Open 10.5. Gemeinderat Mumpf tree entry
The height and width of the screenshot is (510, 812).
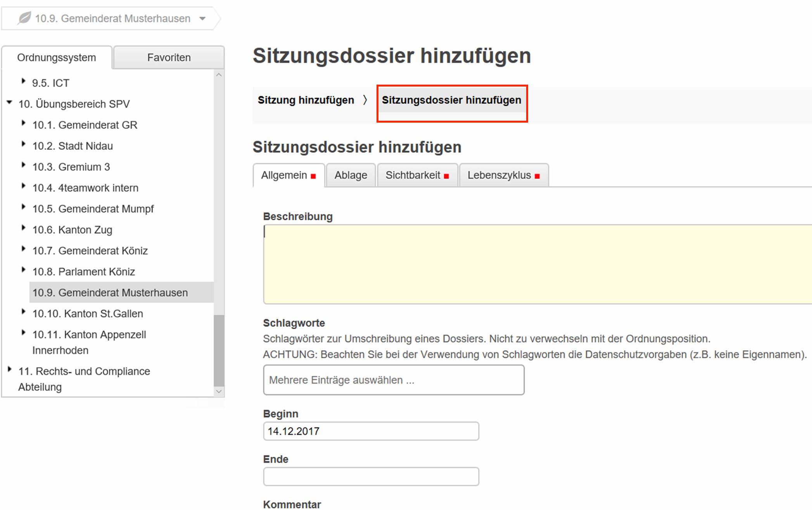pos(93,209)
